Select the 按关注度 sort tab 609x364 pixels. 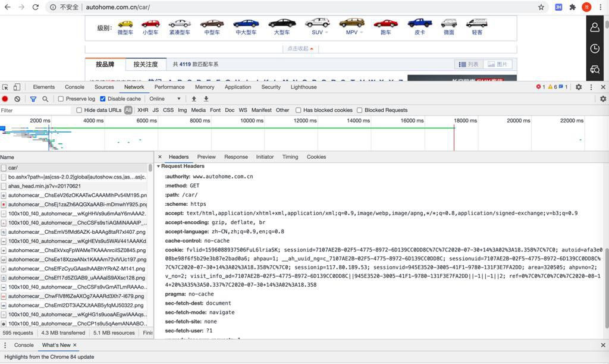coord(146,64)
